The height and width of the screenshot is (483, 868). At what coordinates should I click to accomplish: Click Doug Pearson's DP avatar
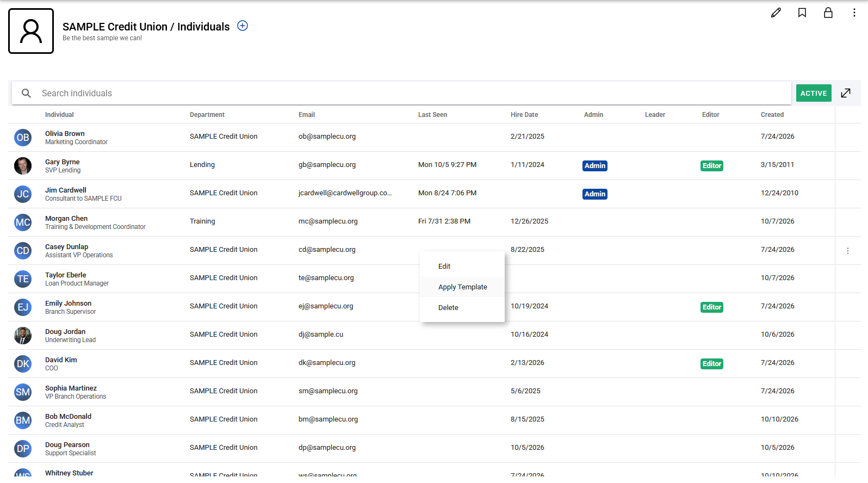[23, 449]
